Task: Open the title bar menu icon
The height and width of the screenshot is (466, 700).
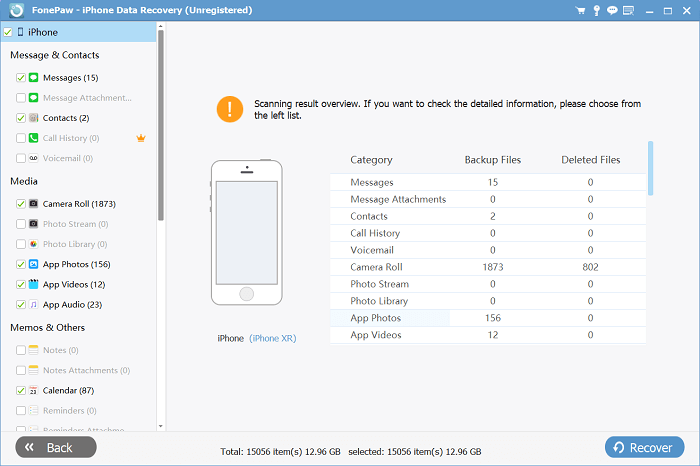Action: tap(629, 10)
